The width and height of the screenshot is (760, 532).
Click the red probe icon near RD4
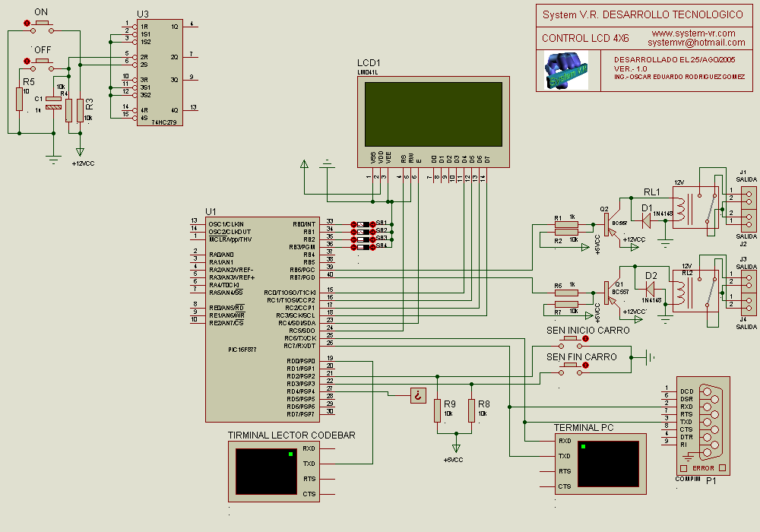click(417, 395)
